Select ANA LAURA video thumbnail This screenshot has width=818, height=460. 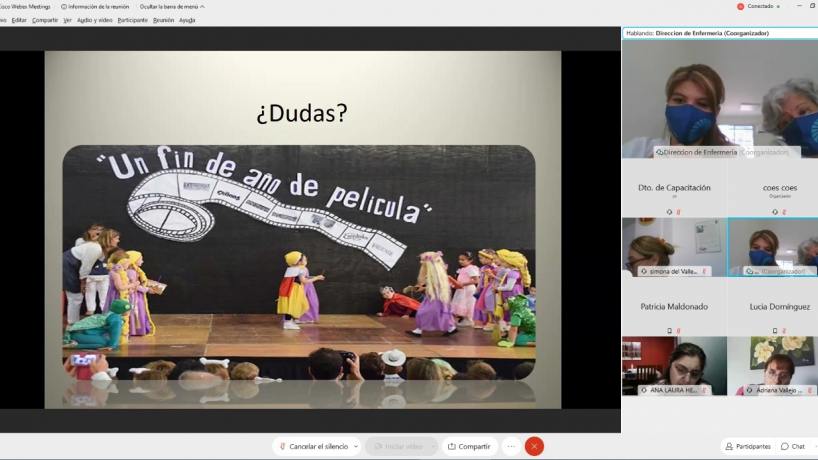tap(673, 365)
